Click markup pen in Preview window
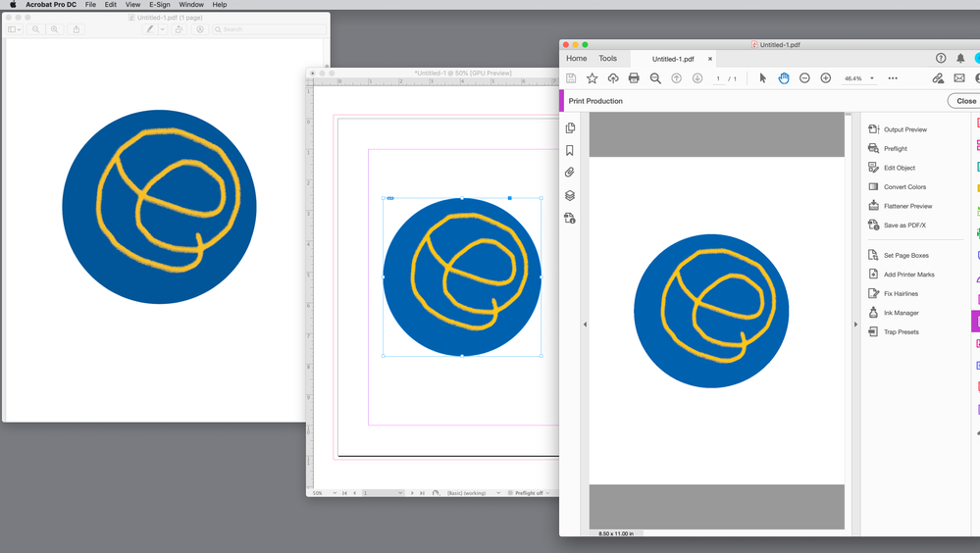 click(149, 29)
